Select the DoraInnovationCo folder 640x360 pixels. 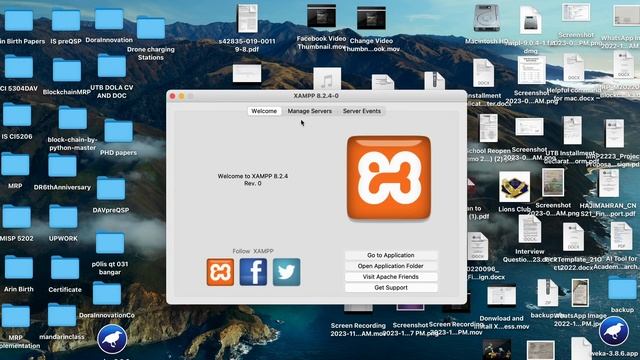[107, 293]
